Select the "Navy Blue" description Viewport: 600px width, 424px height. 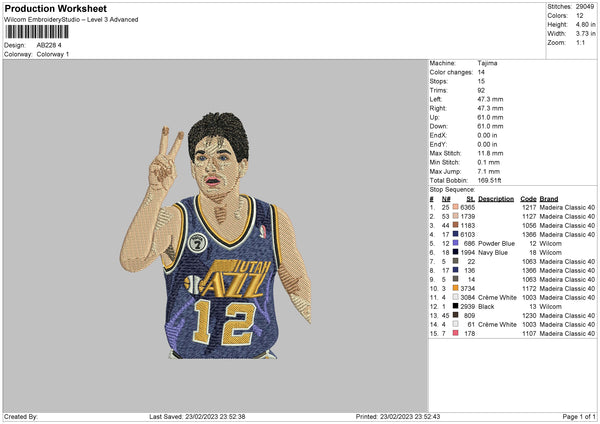pos(493,252)
